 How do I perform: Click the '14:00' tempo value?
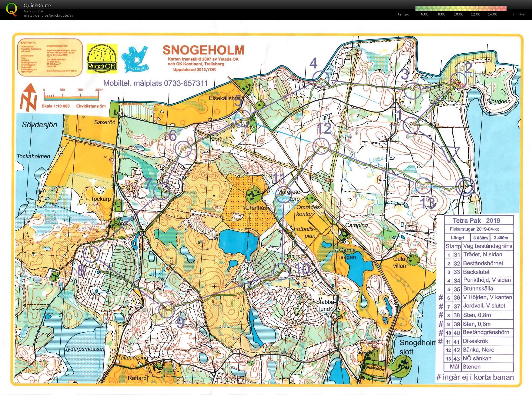492,14
